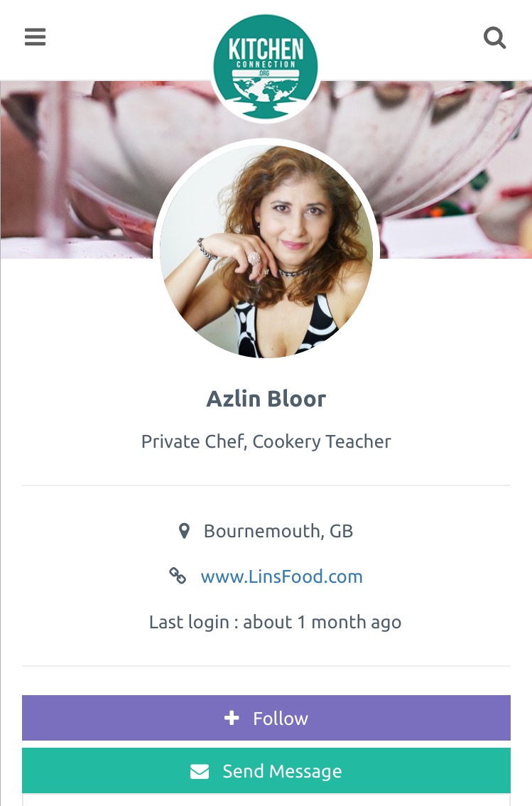Viewport: 532px width, 806px height.
Task: Click the Private Chef, Cookery Teacher subtitle
Action: [266, 441]
